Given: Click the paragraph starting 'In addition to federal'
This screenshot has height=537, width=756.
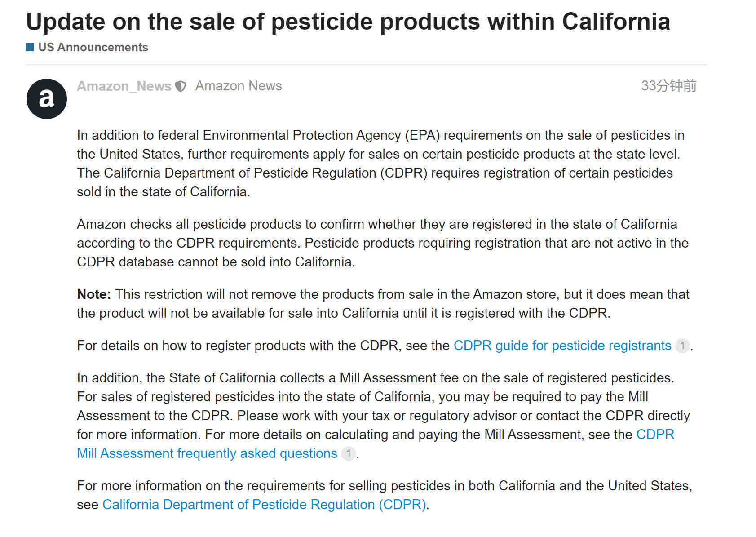Looking at the screenshot, I should click(380, 163).
